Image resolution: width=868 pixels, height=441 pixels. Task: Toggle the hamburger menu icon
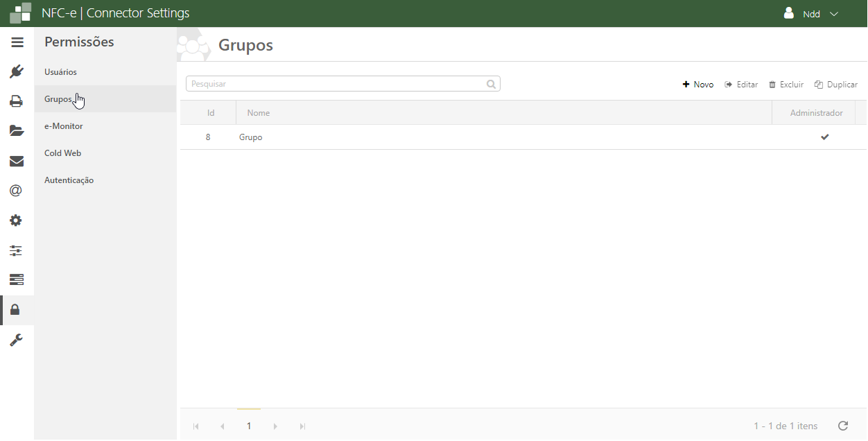17,42
